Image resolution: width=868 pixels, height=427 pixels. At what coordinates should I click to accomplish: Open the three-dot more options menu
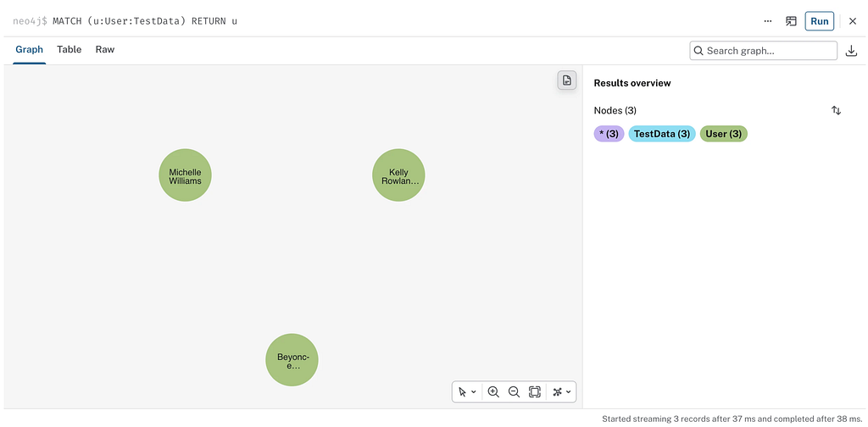[x=768, y=21]
